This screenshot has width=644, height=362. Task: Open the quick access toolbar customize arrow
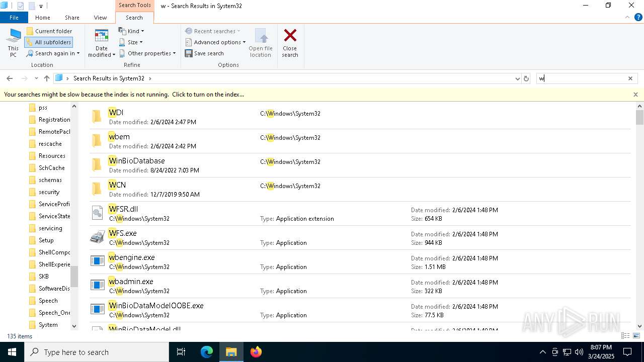point(41,6)
